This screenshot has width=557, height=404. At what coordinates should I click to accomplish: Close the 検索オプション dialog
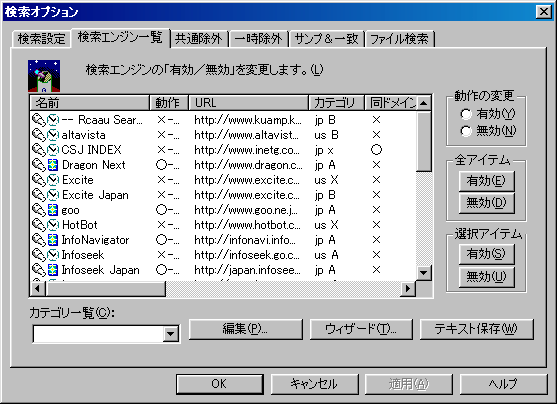click(544, 12)
